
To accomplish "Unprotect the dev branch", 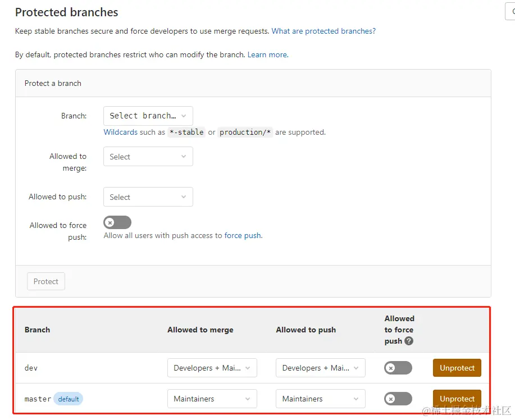I will coord(457,368).
